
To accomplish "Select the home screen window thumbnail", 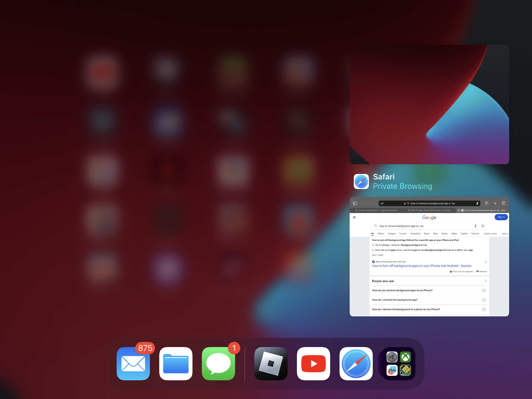I will (429, 104).
